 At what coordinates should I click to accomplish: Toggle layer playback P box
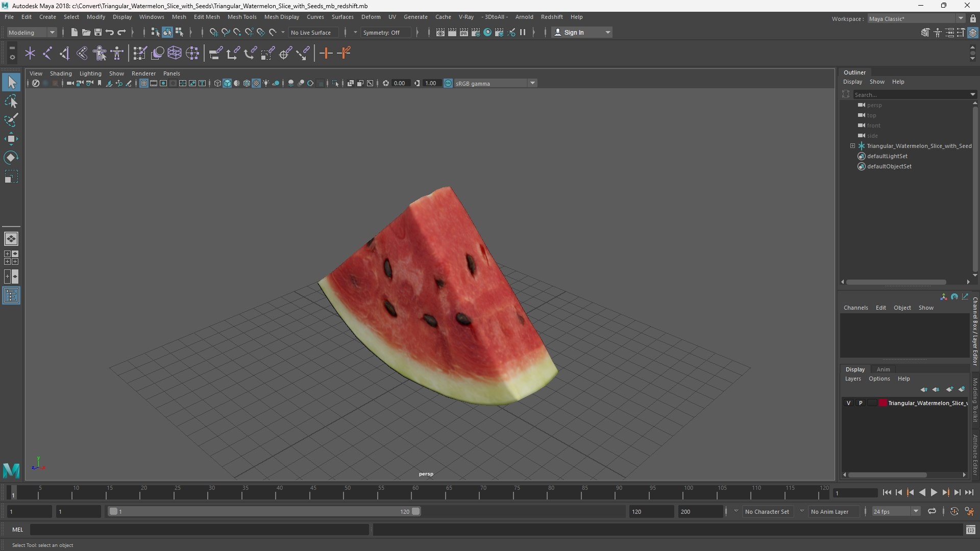861,403
